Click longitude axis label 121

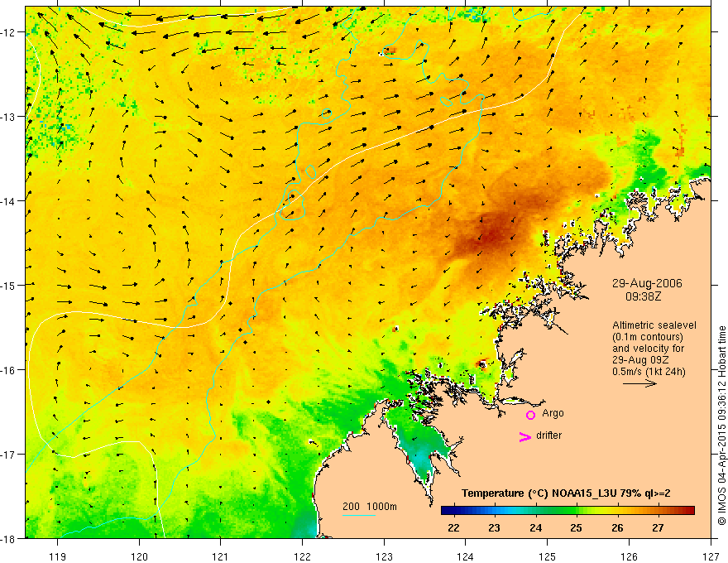(x=221, y=557)
